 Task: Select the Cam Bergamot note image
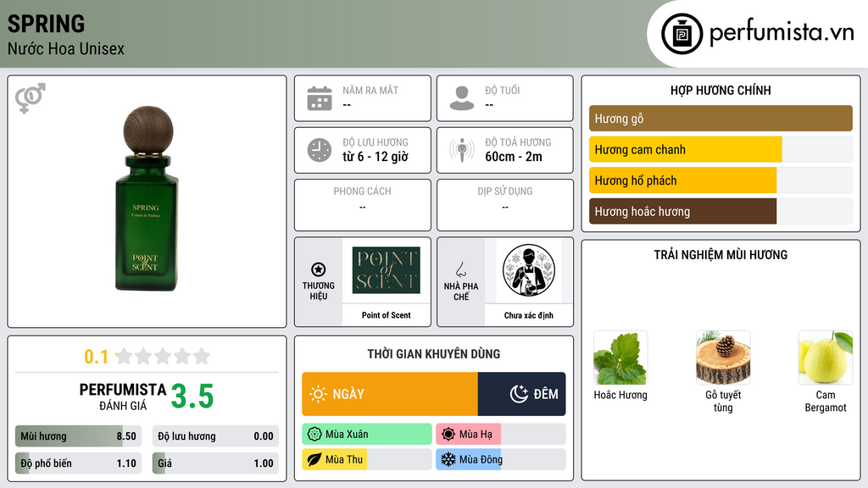tap(826, 358)
